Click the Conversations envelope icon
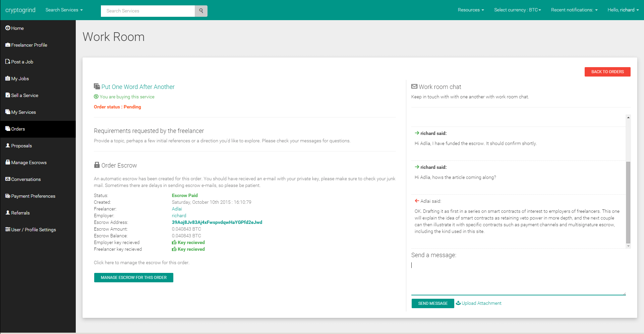 [x=8, y=179]
